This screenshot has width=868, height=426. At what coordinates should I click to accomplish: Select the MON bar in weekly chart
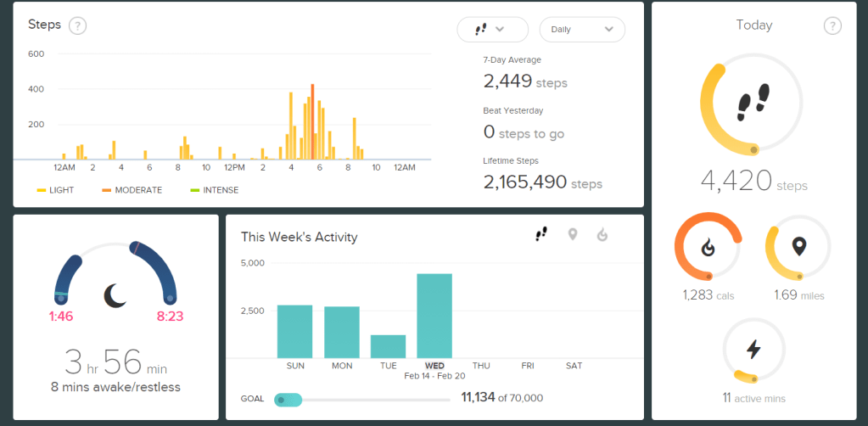tap(342, 333)
